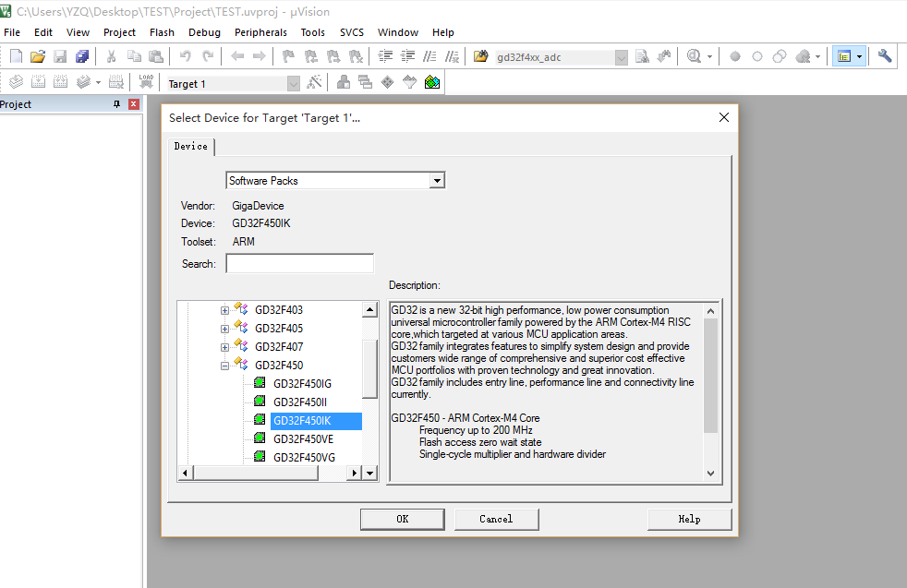Viewport: 907px width, 588px height.
Task: Click the Save floppy disk icon
Action: [x=60, y=56]
